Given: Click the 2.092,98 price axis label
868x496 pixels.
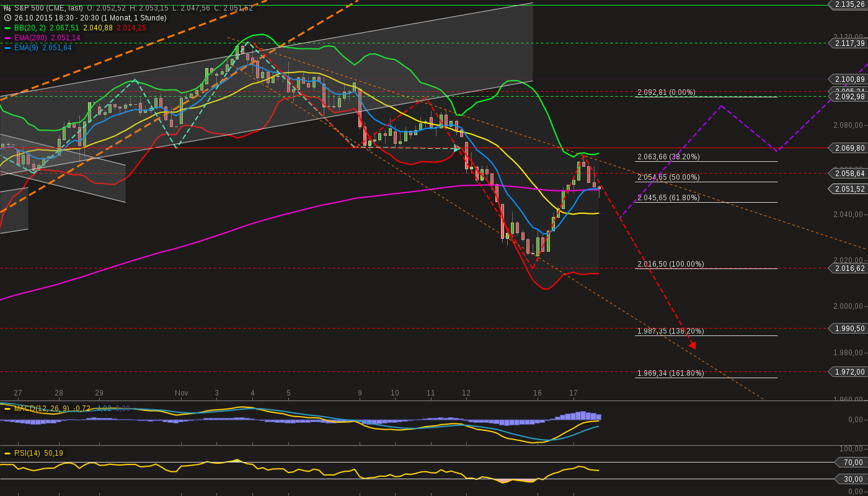Looking at the screenshot, I should [x=847, y=97].
